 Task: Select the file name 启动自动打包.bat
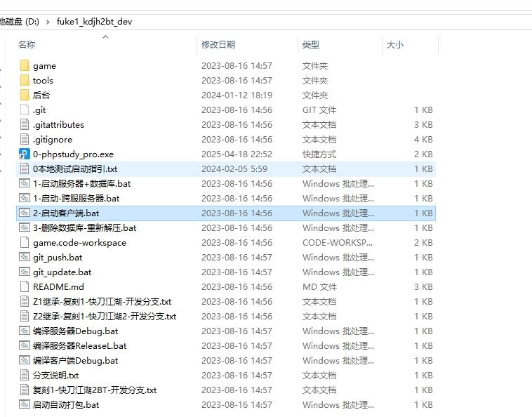click(66, 405)
